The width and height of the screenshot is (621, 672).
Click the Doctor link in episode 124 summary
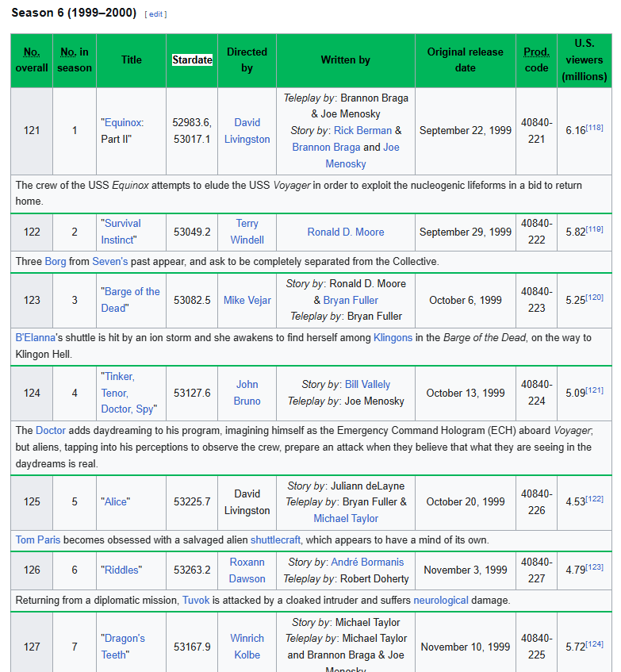[x=51, y=430]
